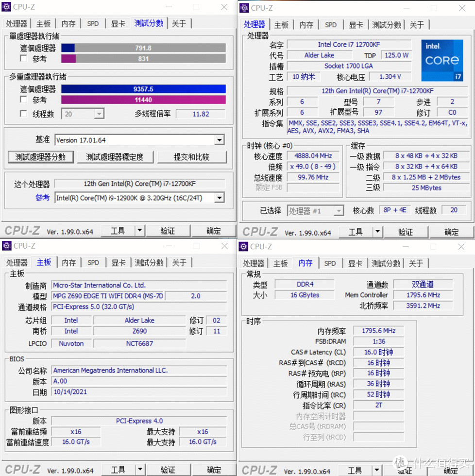
Task: Click memory type value DDR4
Action: (x=305, y=284)
